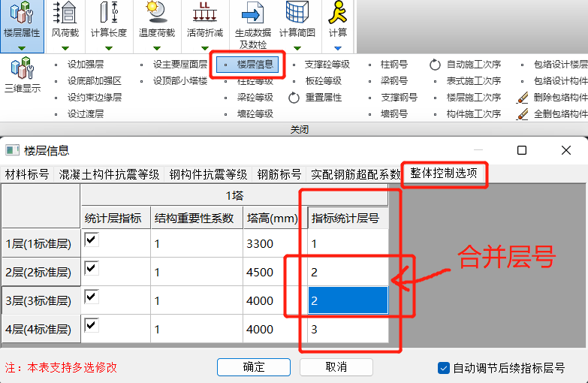Open the 楼层属性 ribbon tool
This screenshot has width=588, height=383.
pyautogui.click(x=22, y=26)
